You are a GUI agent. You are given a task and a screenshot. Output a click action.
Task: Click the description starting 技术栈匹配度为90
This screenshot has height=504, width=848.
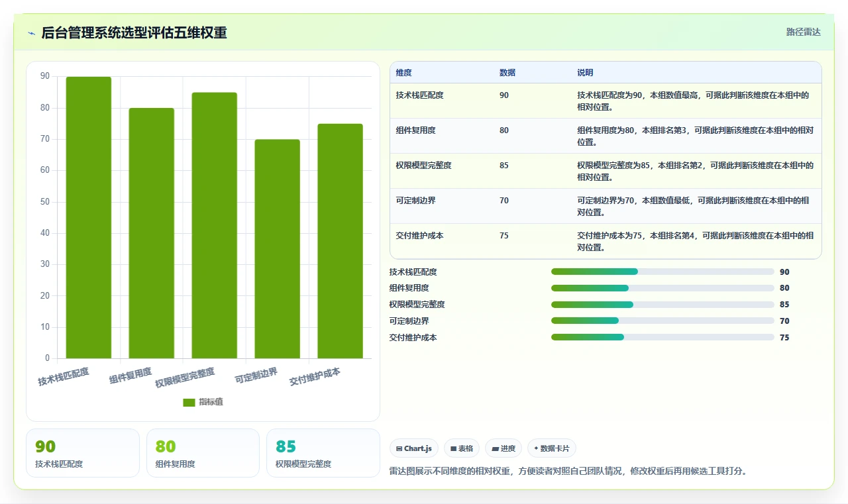(x=693, y=101)
